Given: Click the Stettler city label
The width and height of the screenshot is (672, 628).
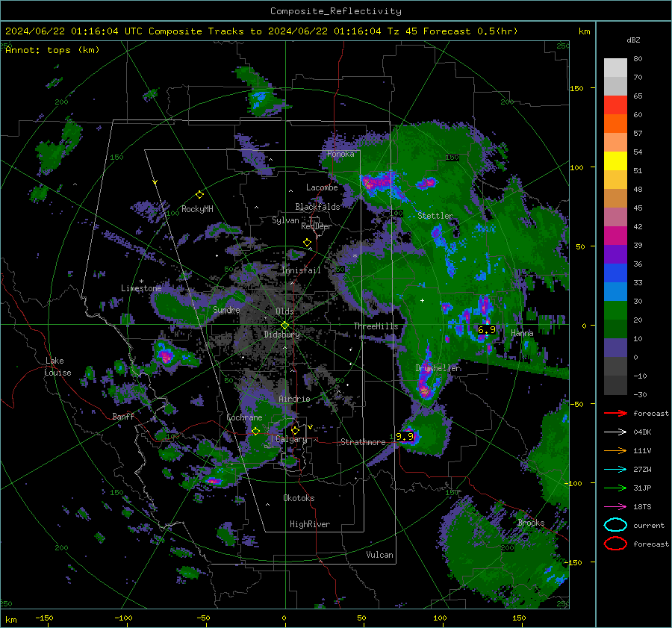Looking at the screenshot, I should click(435, 216).
